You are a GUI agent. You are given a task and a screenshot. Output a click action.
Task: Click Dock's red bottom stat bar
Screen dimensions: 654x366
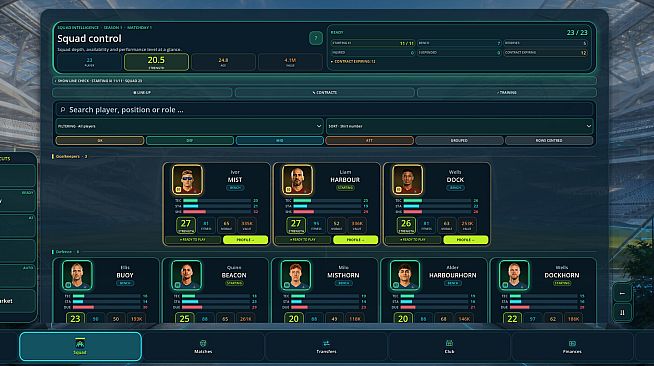point(437,212)
